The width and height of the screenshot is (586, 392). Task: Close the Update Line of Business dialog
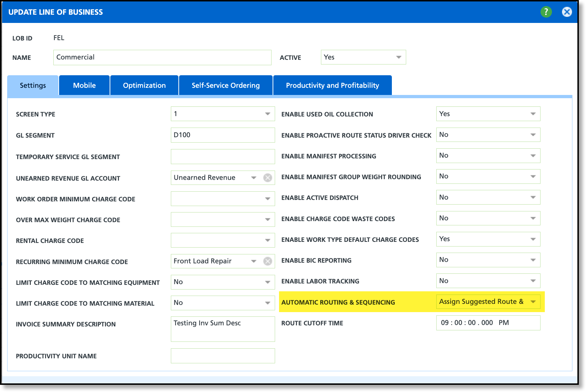pyautogui.click(x=567, y=12)
